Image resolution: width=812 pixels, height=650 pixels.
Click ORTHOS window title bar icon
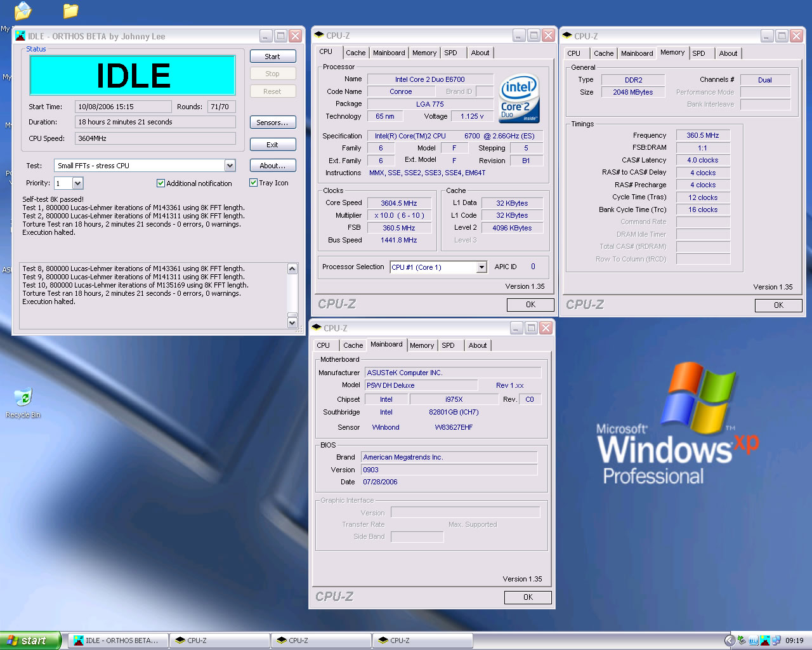pyautogui.click(x=20, y=36)
